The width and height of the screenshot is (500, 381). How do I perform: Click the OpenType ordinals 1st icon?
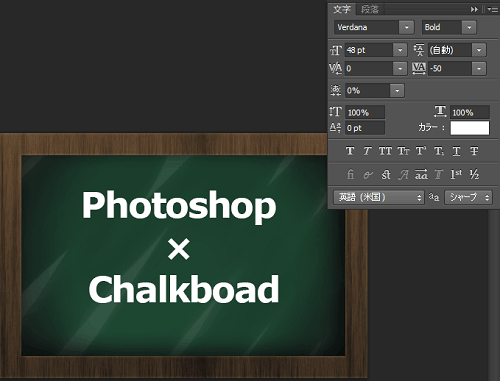456,174
